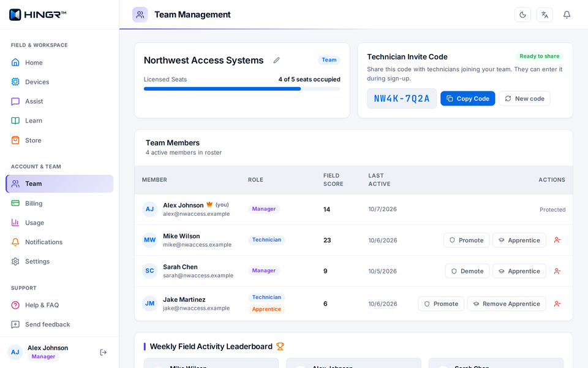
Task: Remove Jake Martinez from team icon
Action: (x=557, y=304)
